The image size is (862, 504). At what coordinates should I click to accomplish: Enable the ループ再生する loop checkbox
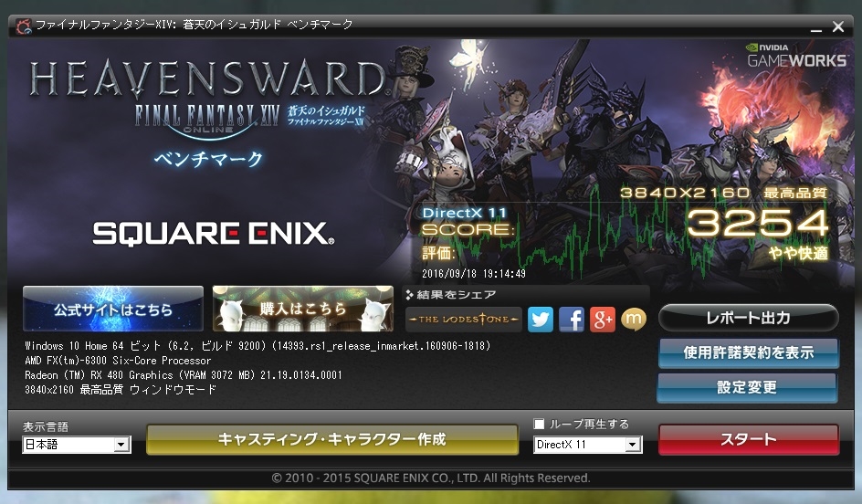(540, 424)
